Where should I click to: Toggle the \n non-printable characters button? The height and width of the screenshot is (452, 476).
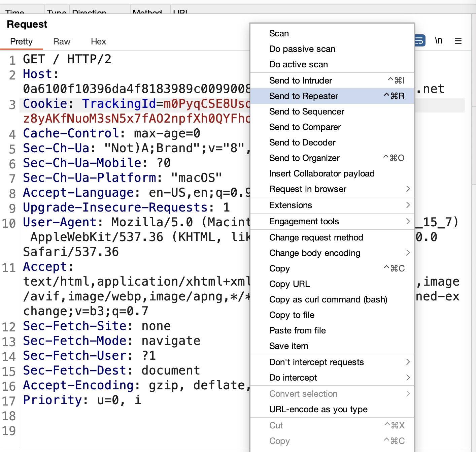tap(439, 41)
